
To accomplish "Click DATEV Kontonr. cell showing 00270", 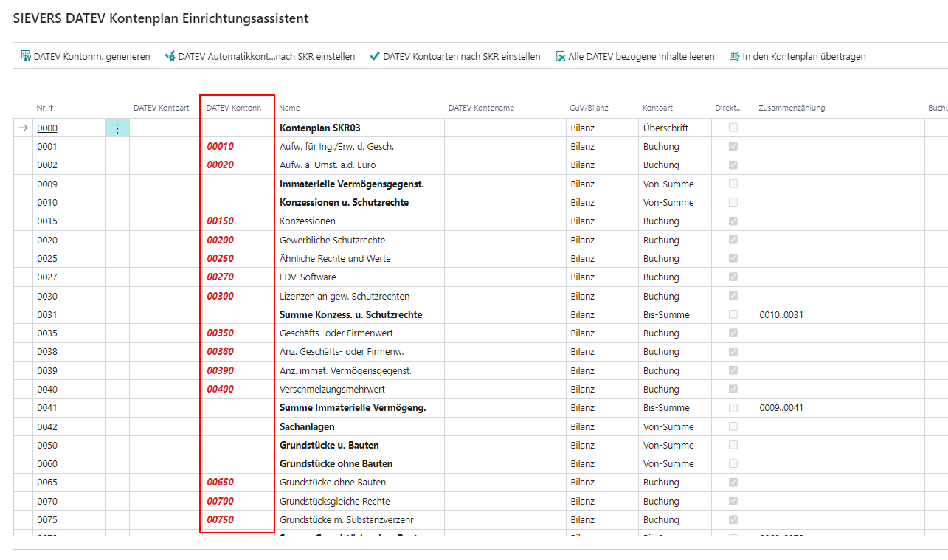I will pos(221,277).
